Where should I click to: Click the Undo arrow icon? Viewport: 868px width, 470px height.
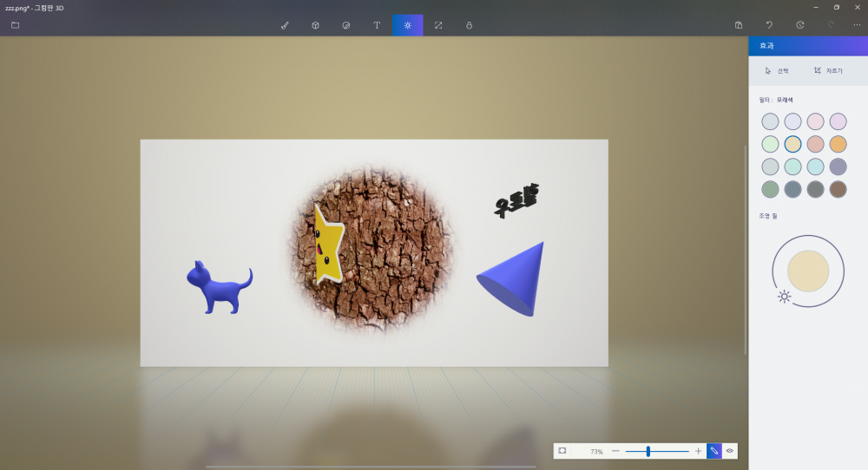(769, 25)
